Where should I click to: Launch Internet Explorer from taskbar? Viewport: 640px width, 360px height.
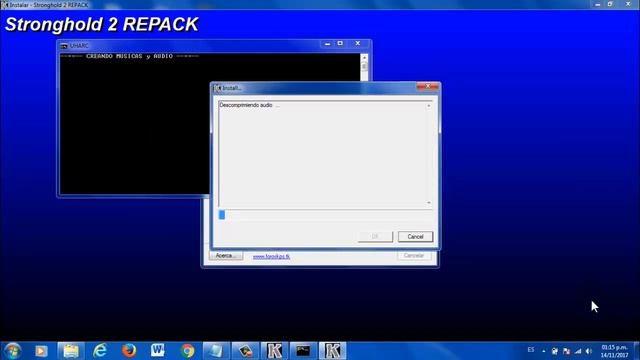pos(100,351)
